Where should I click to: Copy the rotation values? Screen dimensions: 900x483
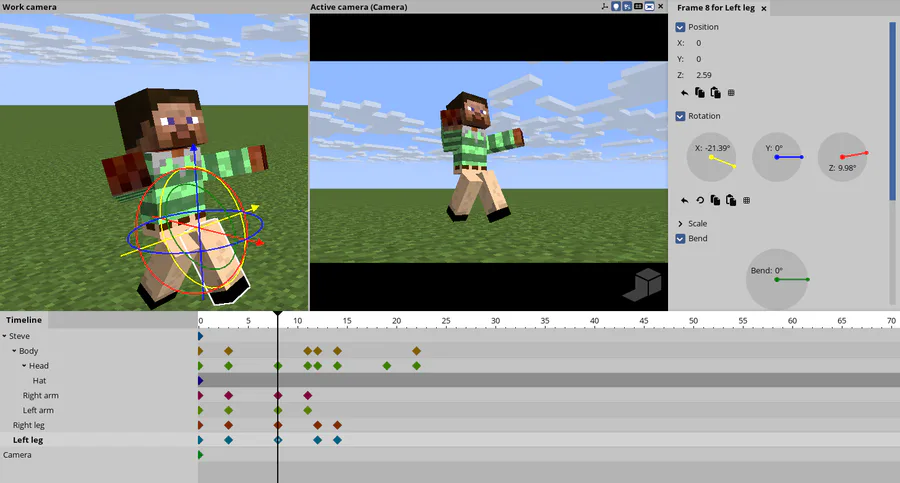[x=715, y=200]
